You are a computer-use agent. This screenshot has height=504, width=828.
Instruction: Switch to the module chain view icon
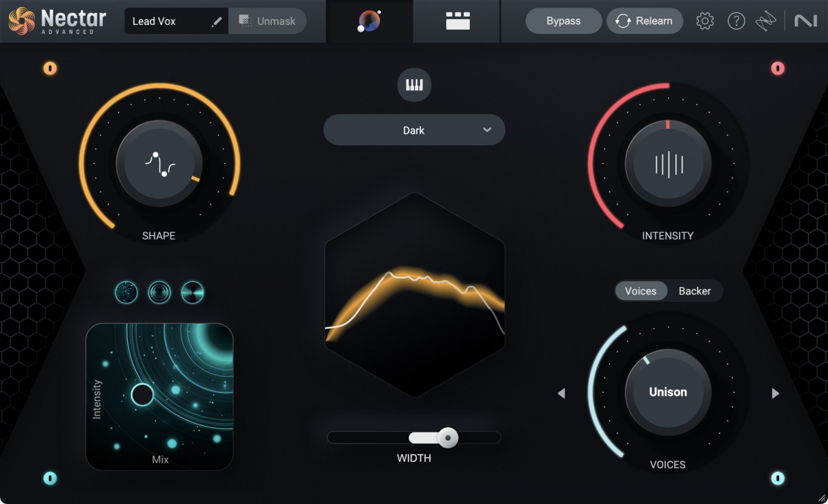(456, 21)
